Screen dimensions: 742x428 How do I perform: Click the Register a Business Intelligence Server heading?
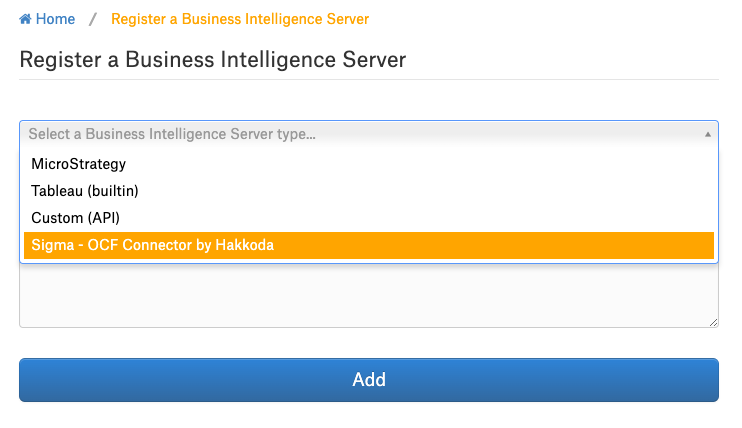point(212,60)
